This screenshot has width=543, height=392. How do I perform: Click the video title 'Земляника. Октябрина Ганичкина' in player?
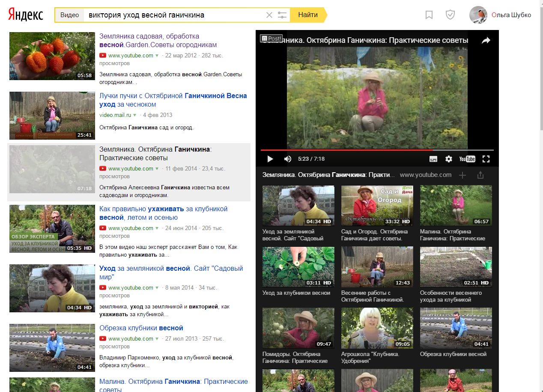(x=366, y=40)
